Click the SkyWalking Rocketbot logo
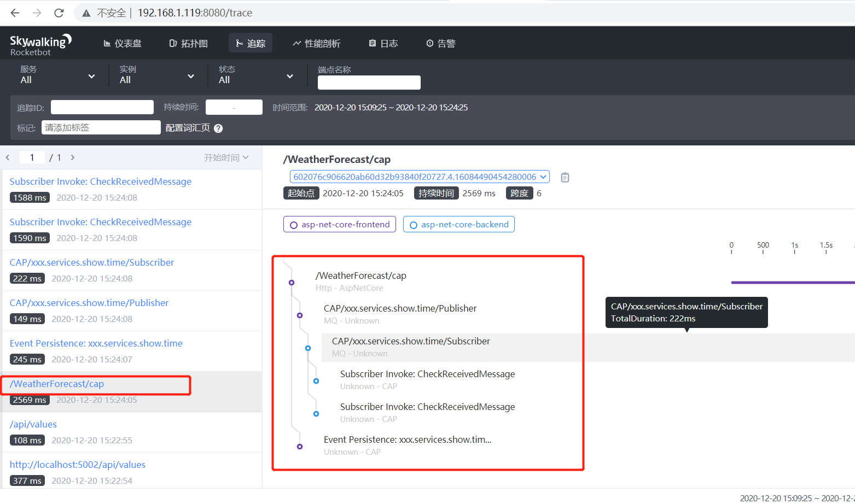This screenshot has height=504, width=855. click(x=40, y=43)
